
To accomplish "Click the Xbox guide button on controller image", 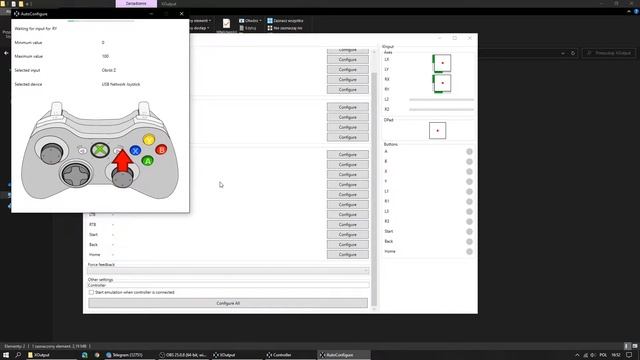I will pos(100,150).
